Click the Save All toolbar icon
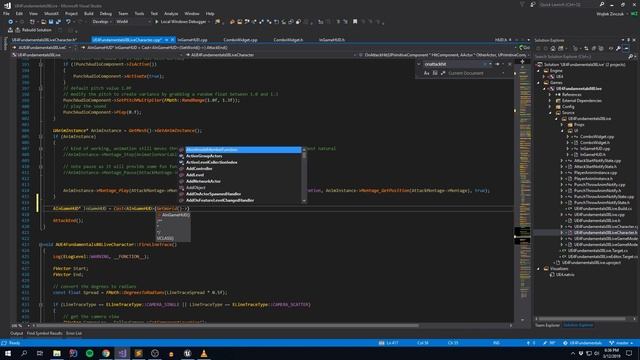The image size is (640, 360). (x=58, y=22)
